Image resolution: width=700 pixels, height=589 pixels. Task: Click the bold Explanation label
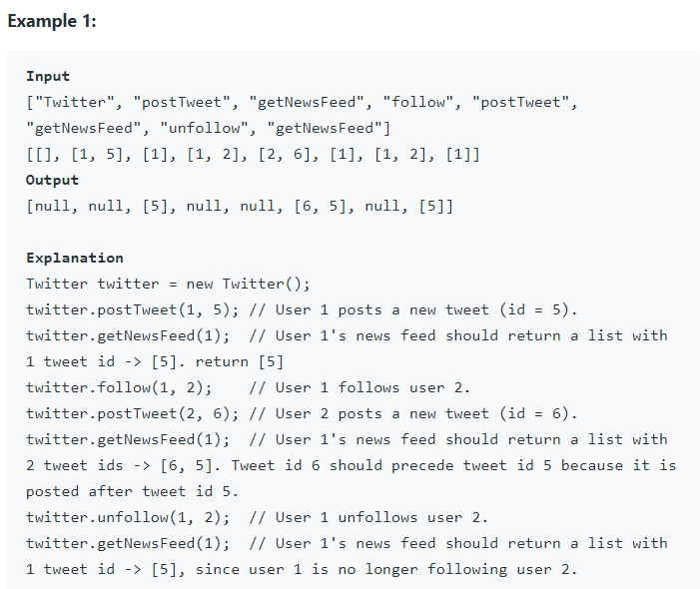(x=75, y=258)
